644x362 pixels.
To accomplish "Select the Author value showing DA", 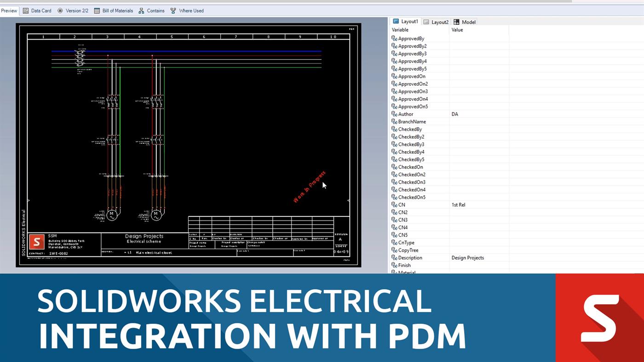I will click(455, 114).
